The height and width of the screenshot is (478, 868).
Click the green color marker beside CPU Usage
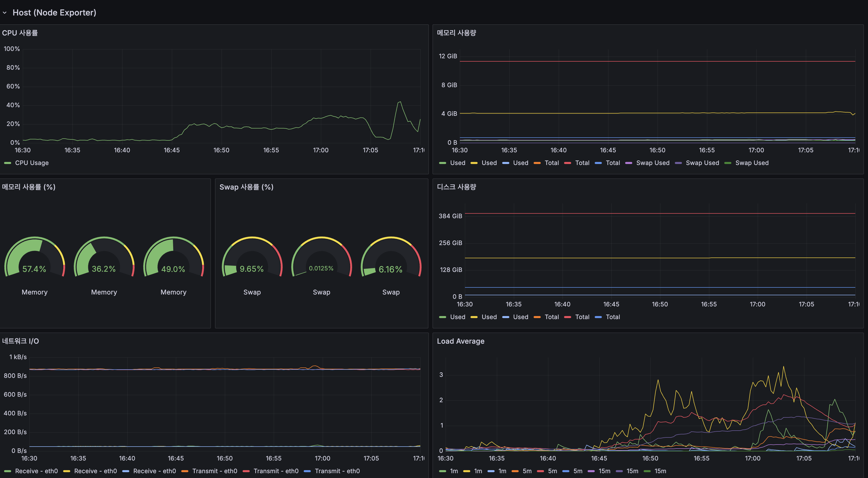point(7,163)
